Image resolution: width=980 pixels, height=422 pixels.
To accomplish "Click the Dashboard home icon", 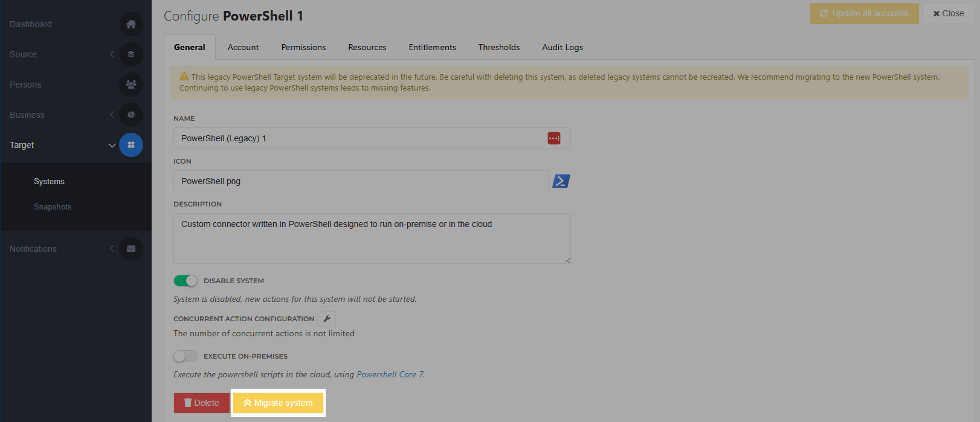I will click(131, 24).
